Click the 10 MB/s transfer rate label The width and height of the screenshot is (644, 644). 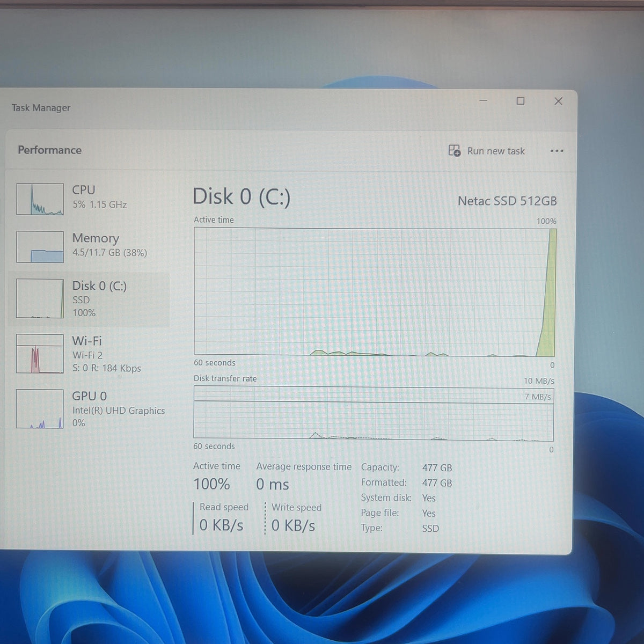click(539, 380)
